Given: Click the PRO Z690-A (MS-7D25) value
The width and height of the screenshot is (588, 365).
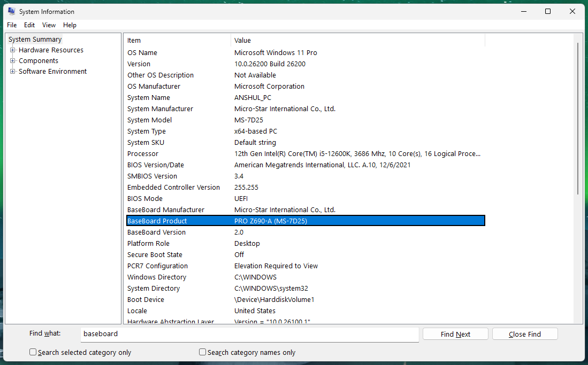Looking at the screenshot, I should tap(271, 221).
